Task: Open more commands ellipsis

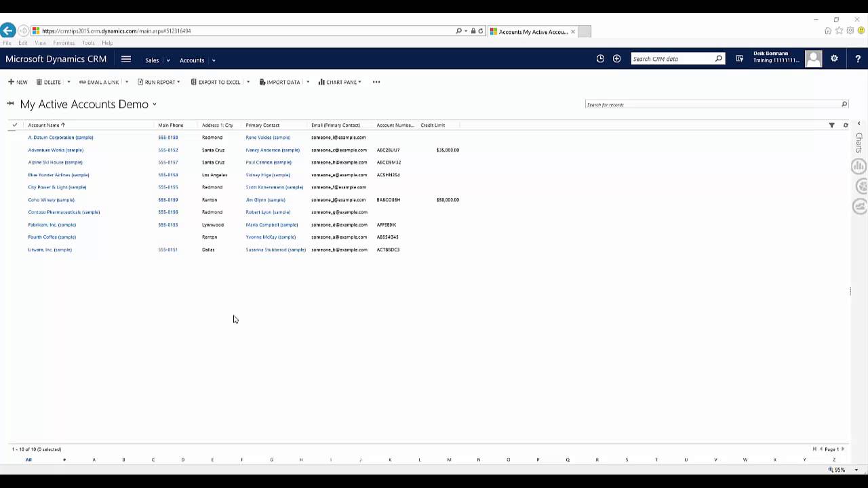Action: tap(376, 82)
